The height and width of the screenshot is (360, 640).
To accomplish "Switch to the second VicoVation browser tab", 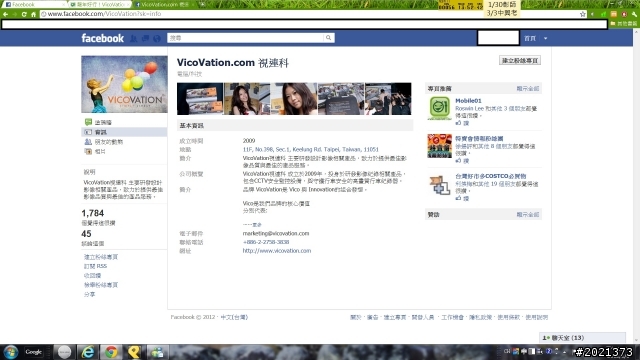I will tap(99, 4).
